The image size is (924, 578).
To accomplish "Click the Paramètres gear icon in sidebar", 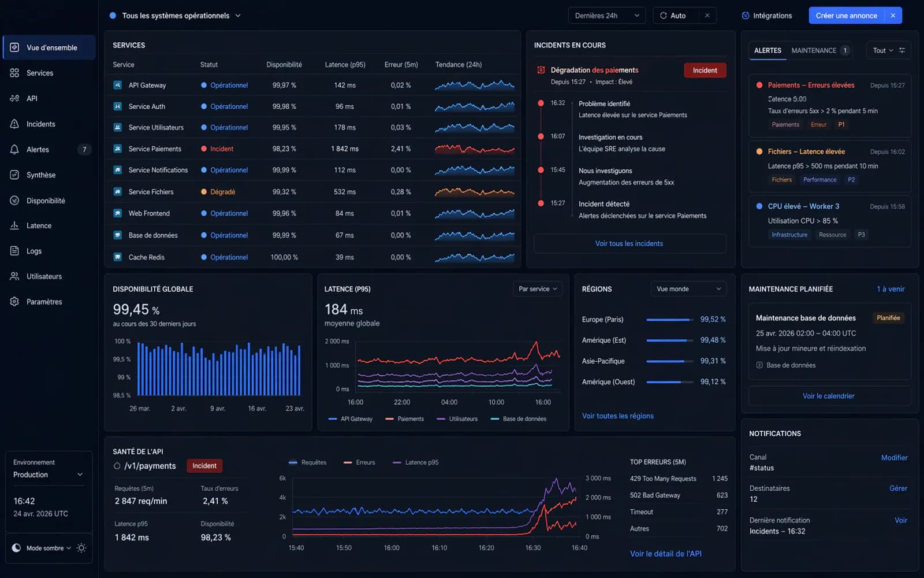I will point(14,302).
